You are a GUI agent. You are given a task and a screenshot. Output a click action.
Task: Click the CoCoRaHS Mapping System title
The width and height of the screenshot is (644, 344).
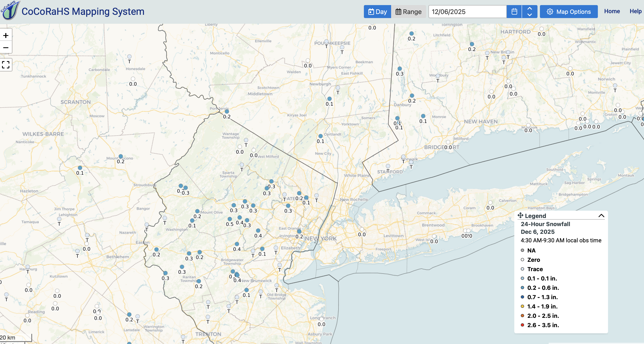pos(83,12)
